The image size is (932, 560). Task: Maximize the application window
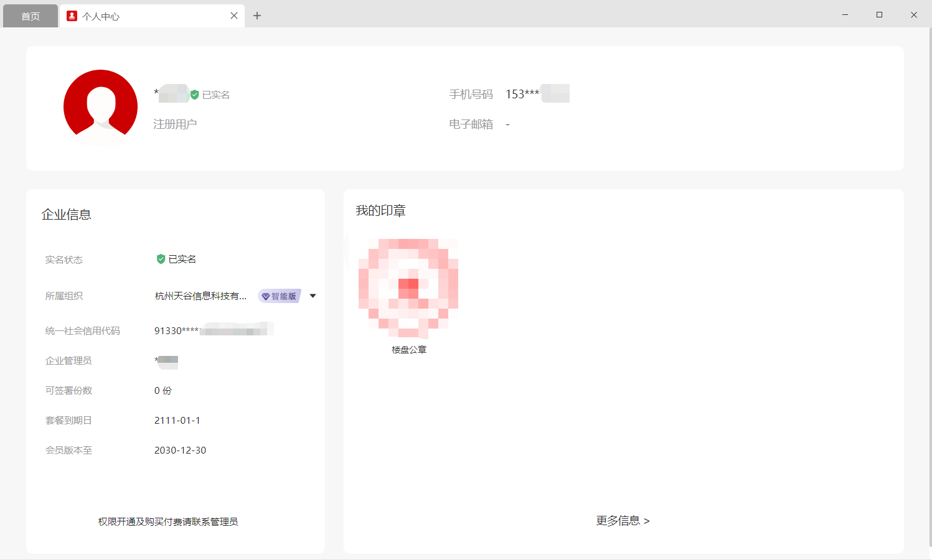pos(879,15)
